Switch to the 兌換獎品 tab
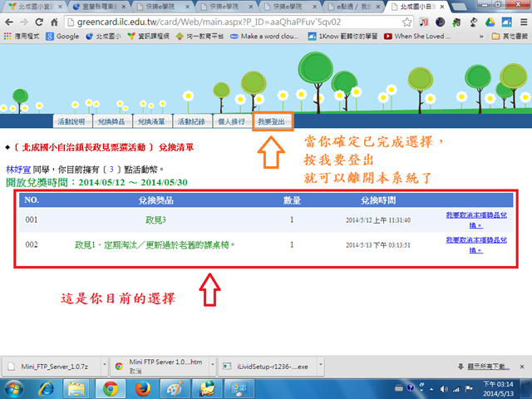Screen dimensions: 532x399 coord(111,121)
